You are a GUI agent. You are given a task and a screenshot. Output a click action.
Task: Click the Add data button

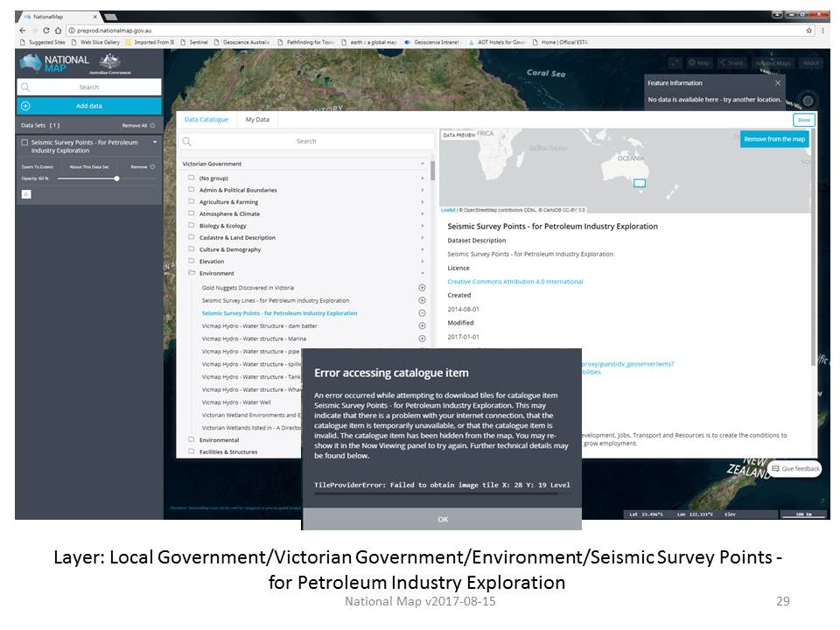(89, 106)
